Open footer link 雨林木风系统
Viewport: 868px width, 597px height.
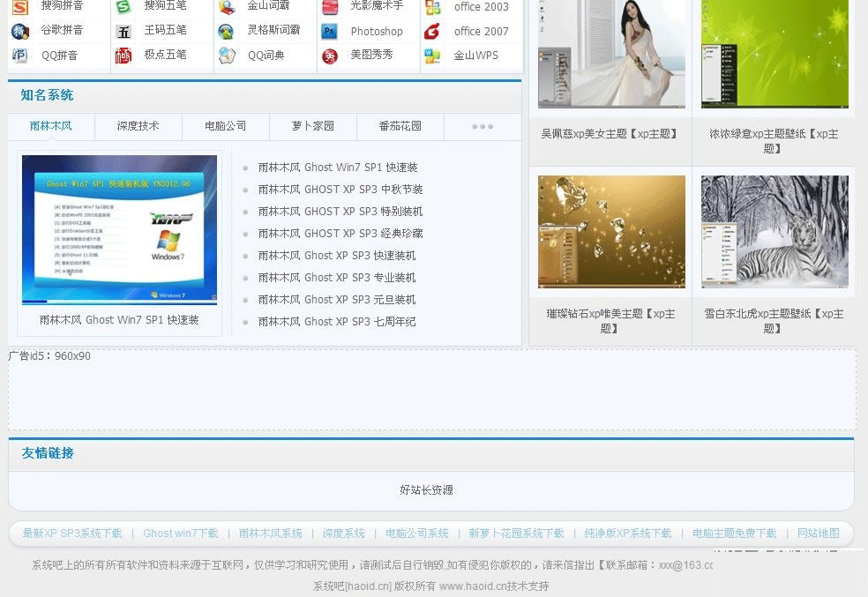pyautogui.click(x=270, y=534)
